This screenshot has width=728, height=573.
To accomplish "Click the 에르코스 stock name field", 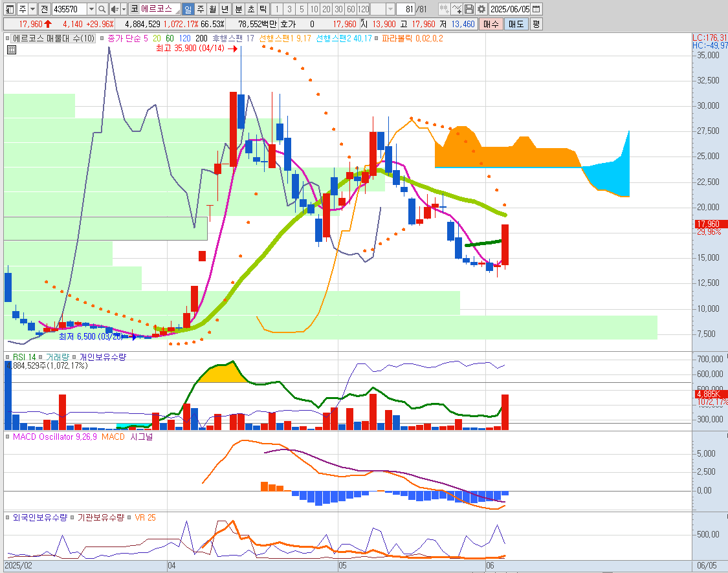I will tap(156, 9).
